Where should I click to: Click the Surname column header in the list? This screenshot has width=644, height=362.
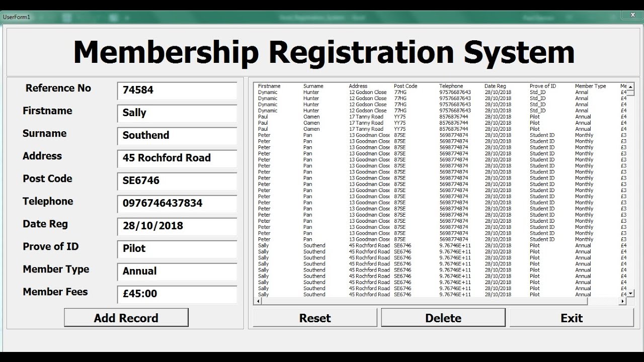click(x=313, y=86)
